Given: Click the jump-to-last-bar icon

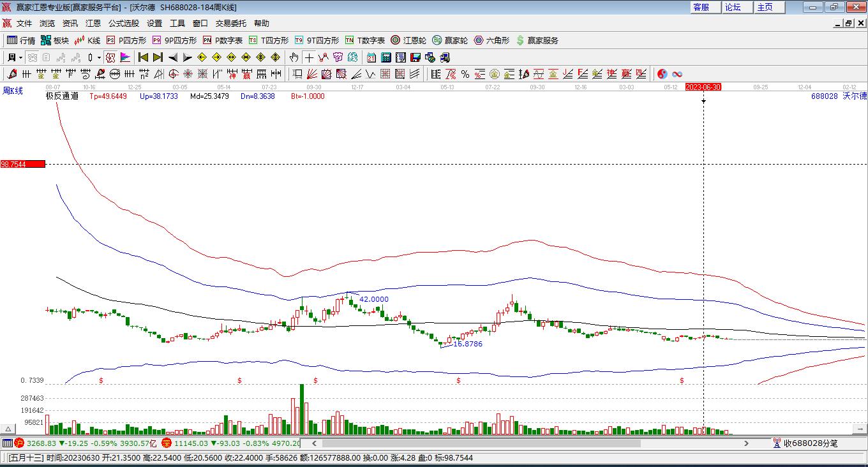Looking at the screenshot, I should pyautogui.click(x=158, y=57).
